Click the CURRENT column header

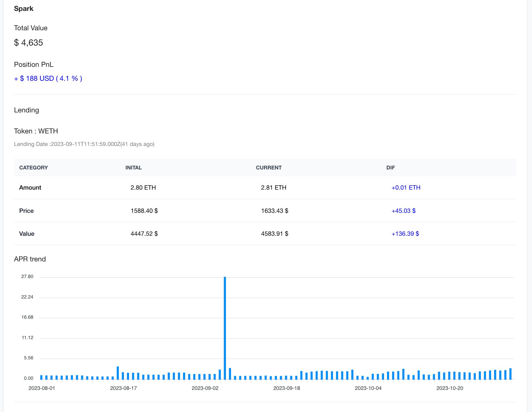[269, 168]
